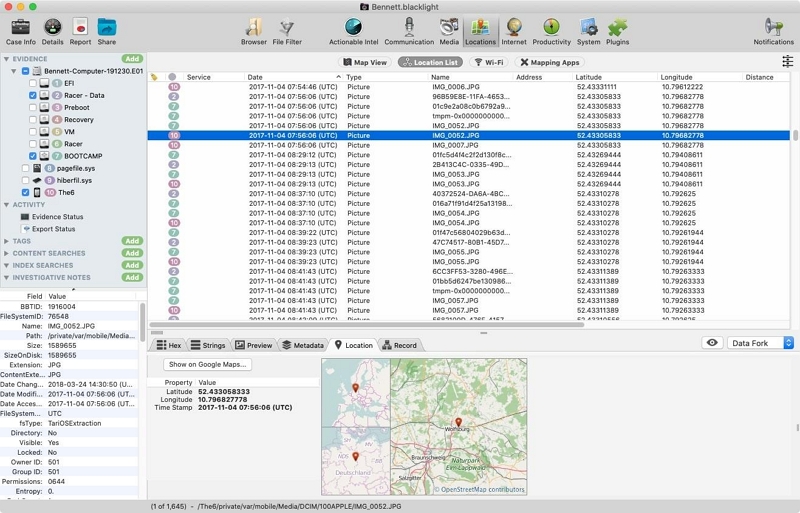Image resolution: width=800 pixels, height=513 pixels.
Task: Open the Data Fork dropdown
Action: 760,343
